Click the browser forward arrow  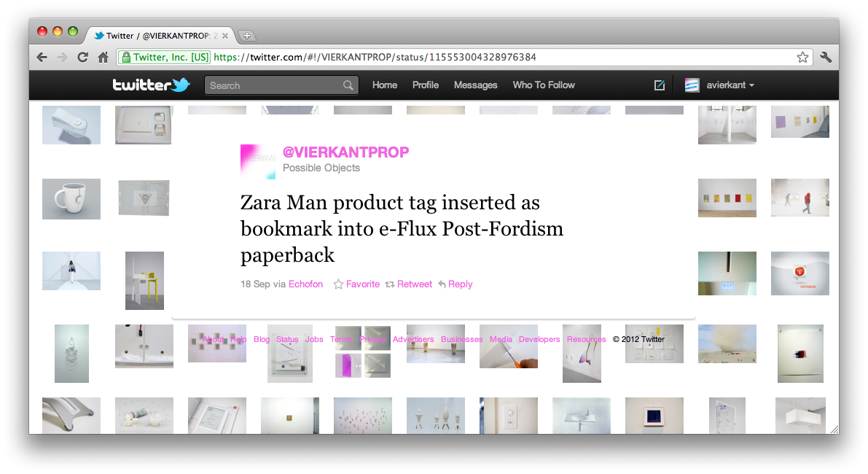62,57
